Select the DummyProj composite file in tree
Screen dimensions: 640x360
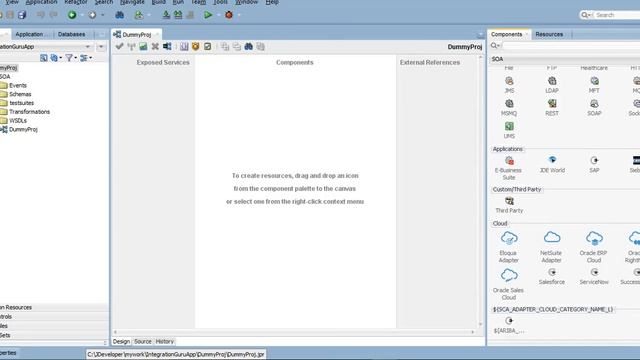pyautogui.click(x=23, y=129)
